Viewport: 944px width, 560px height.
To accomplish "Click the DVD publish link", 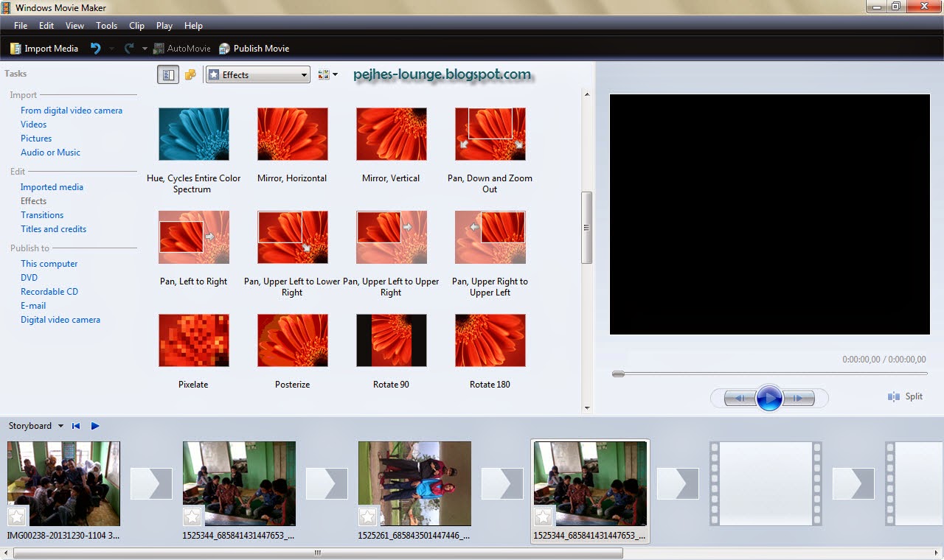I will click(x=29, y=277).
